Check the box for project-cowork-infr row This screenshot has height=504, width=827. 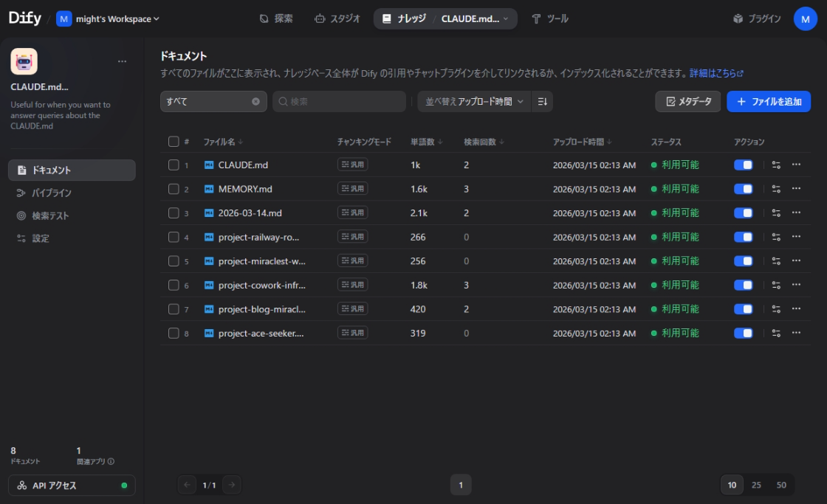[x=174, y=285]
